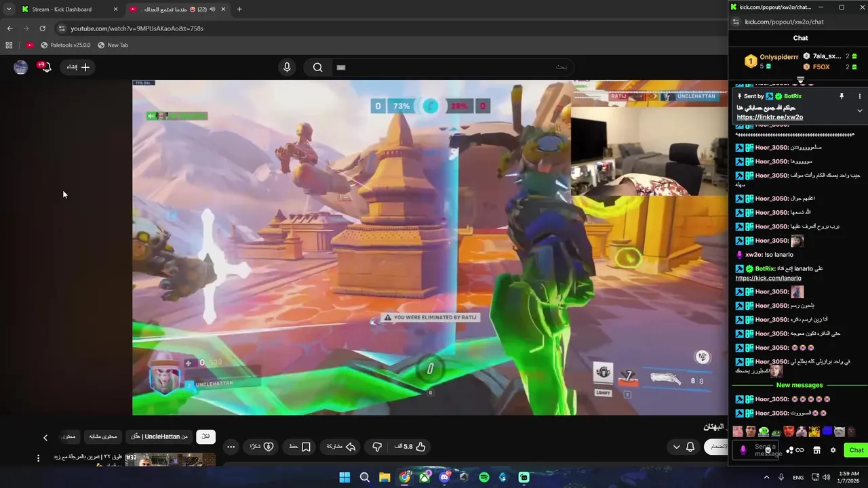Click the Onlyspiderrr top gifter entry
The height and width of the screenshot is (488, 868).
(x=772, y=61)
